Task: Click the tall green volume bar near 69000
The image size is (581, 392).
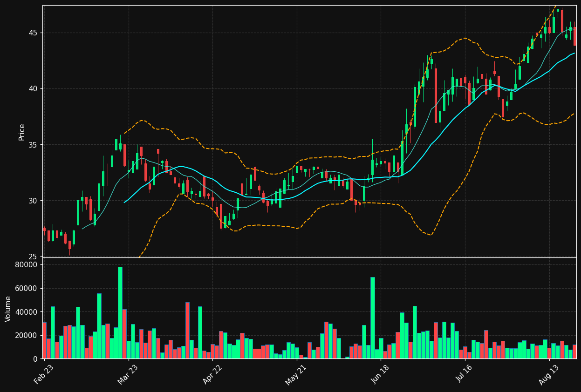Action: 372,318
